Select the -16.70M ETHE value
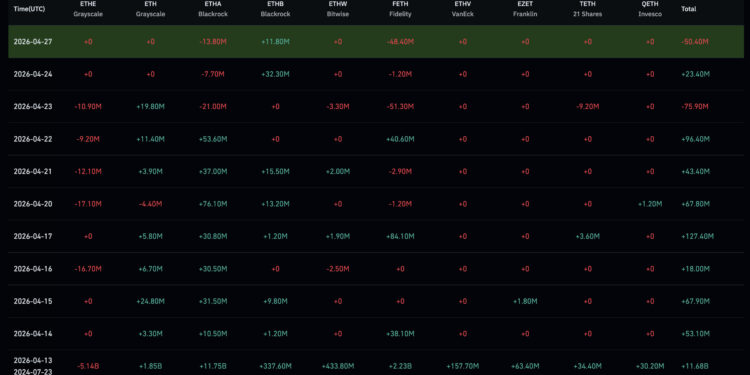This screenshot has width=750, height=375. pos(88,269)
